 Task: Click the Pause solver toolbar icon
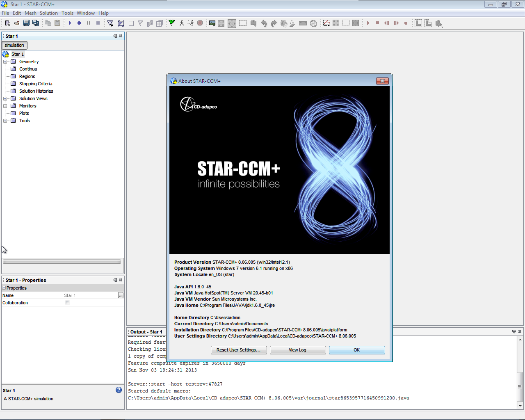tap(89, 23)
